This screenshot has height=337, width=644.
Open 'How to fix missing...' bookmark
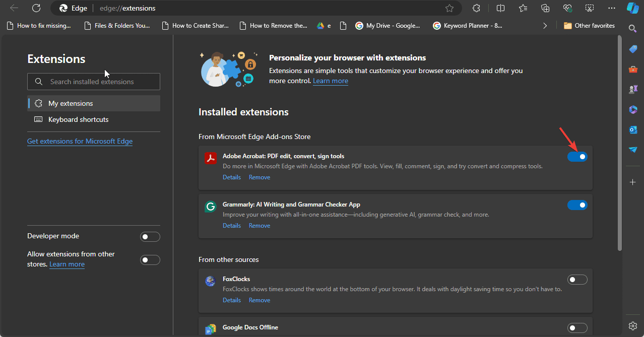(39, 26)
